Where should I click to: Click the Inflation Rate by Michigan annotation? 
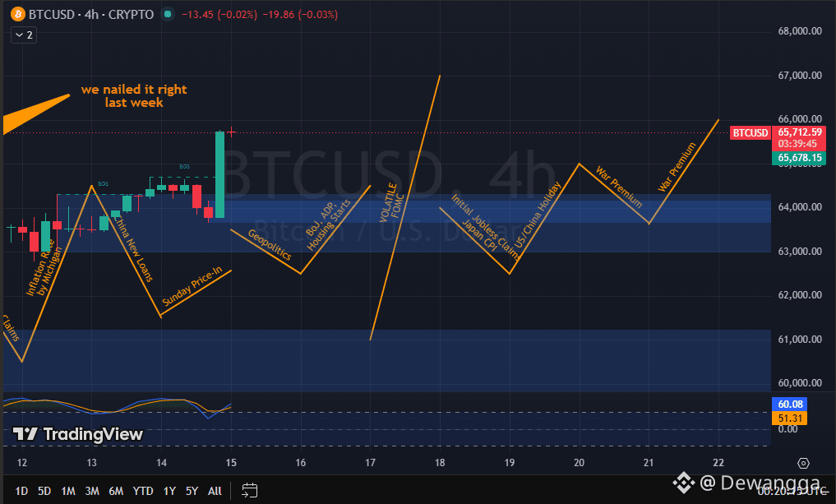pos(44,269)
